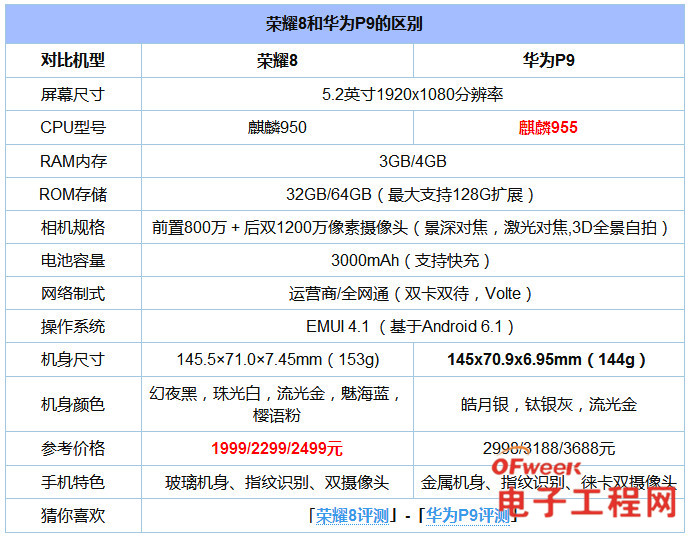The height and width of the screenshot is (536, 689).
Task: Click the 屏幕尺寸 row label
Action: point(73,94)
